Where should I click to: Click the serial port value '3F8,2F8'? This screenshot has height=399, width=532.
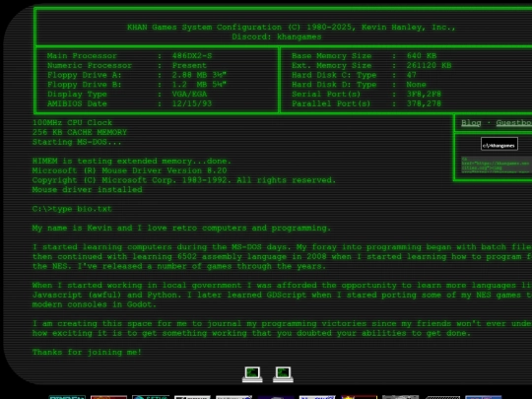point(424,94)
